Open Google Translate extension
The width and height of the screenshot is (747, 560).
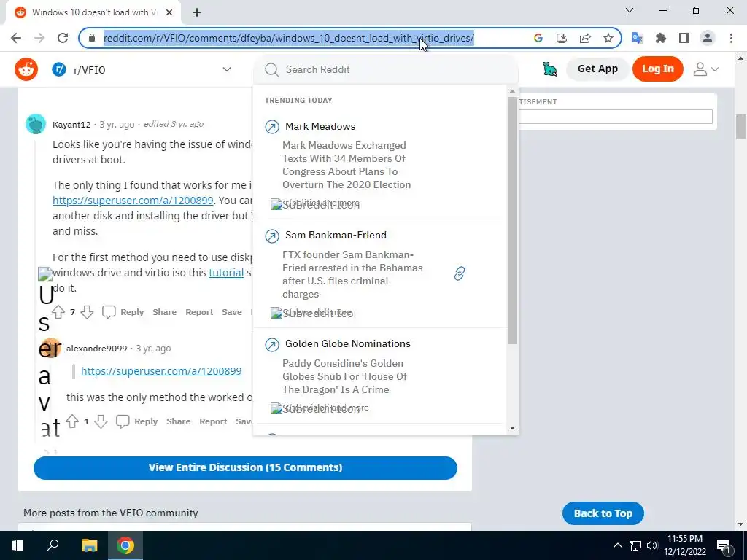coord(637,38)
